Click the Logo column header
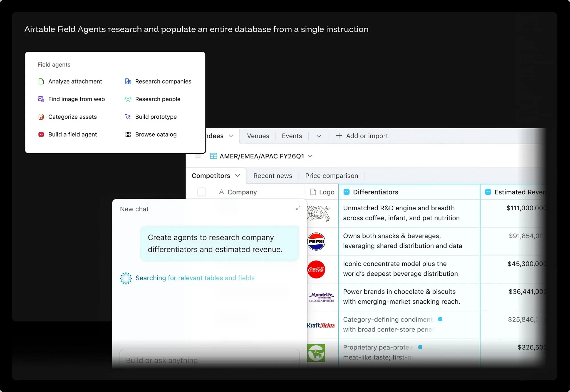The image size is (570, 392). (x=322, y=192)
